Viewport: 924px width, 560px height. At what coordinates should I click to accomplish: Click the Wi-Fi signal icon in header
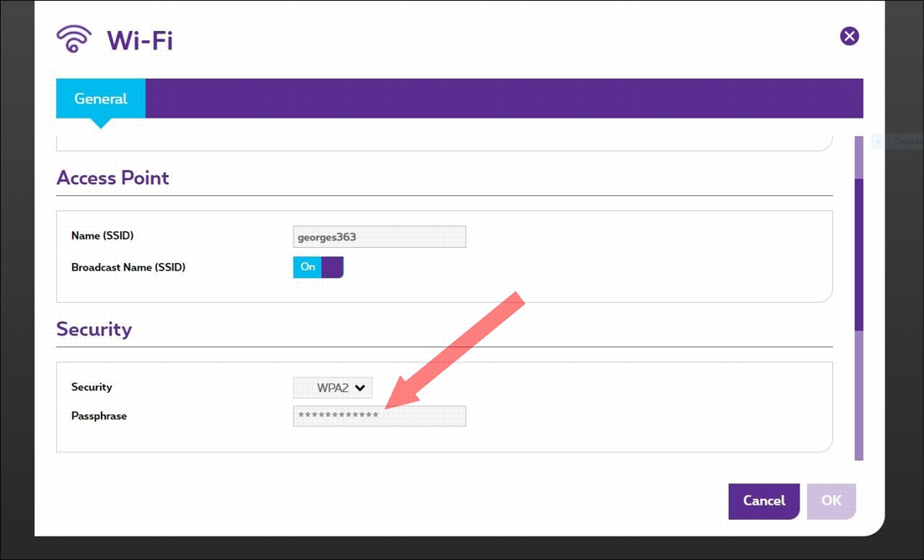click(73, 39)
